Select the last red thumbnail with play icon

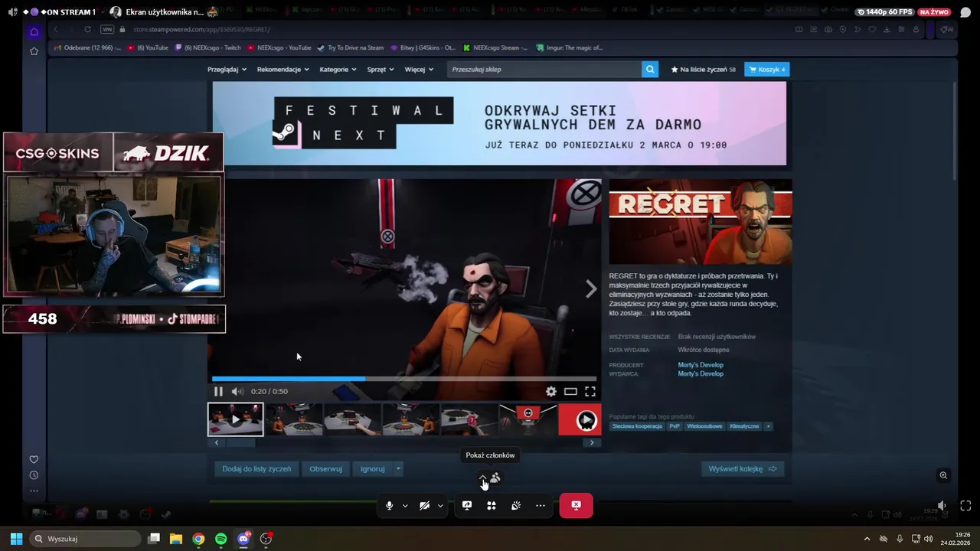click(580, 419)
